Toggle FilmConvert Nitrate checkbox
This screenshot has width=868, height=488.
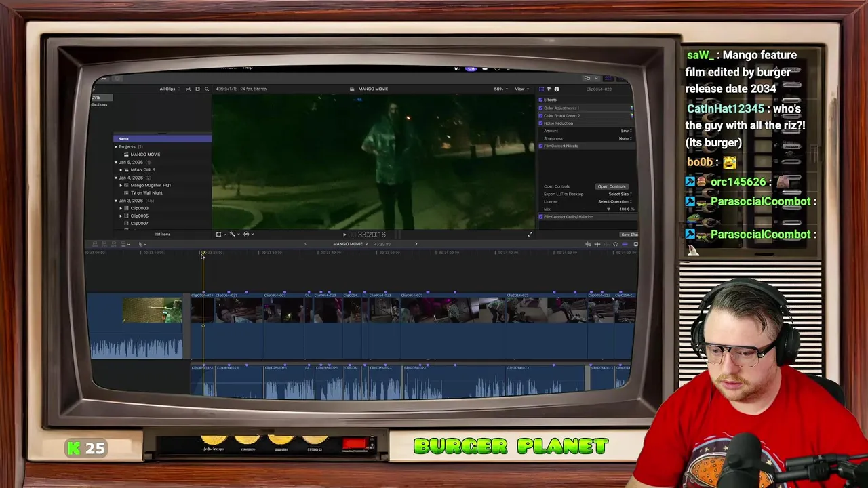(x=540, y=146)
